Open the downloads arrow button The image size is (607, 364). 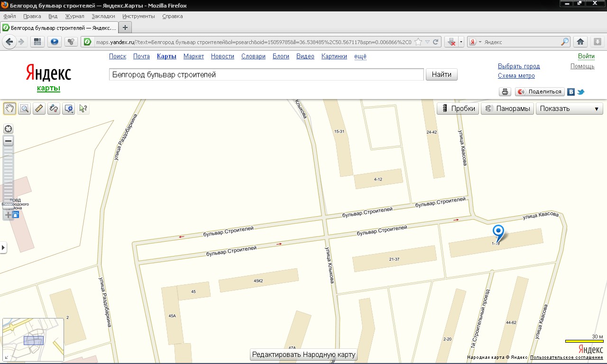598,42
